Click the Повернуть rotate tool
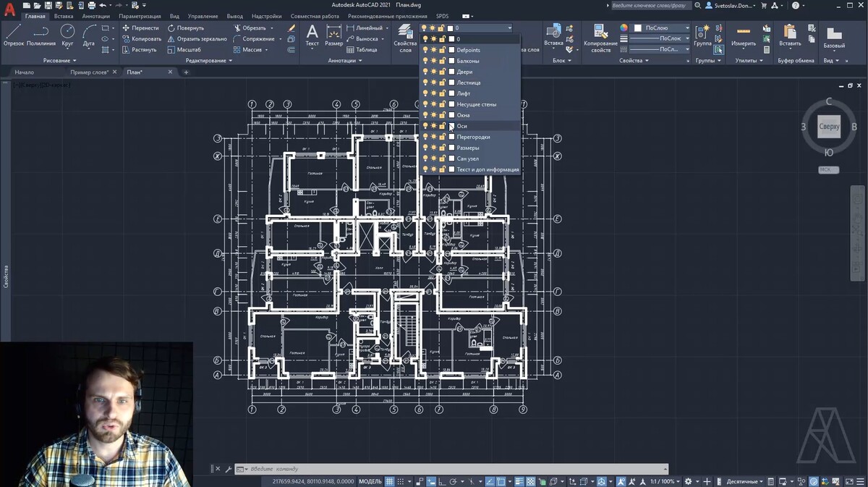Image resolution: width=868 pixels, height=487 pixels. coord(186,28)
